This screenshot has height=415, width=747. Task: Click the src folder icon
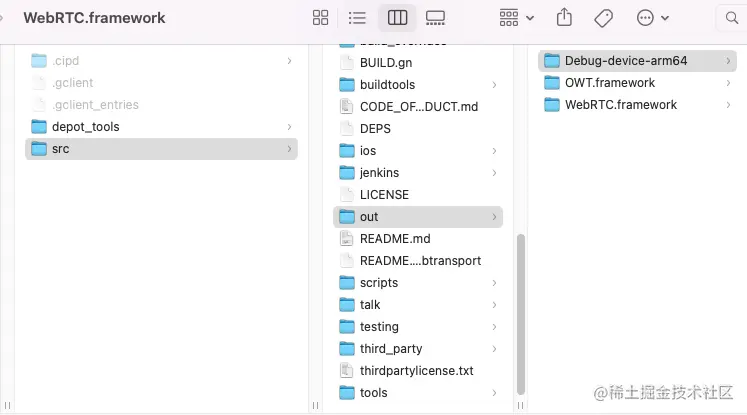(39, 149)
